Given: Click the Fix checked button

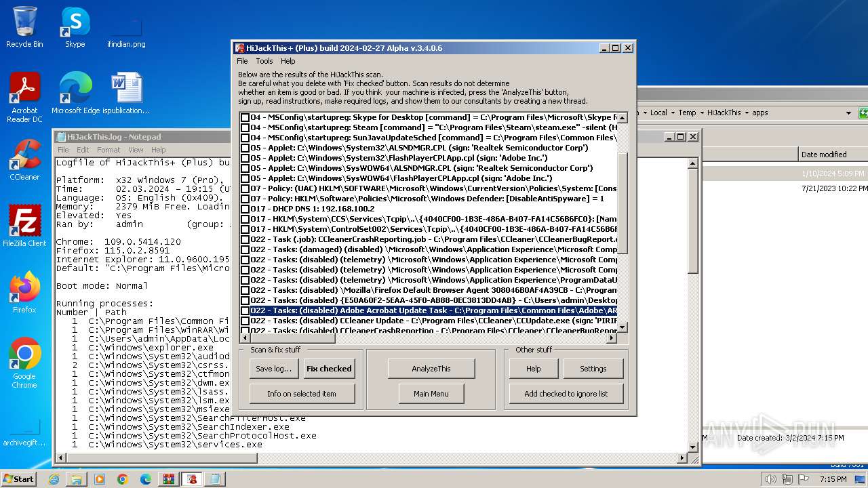Looking at the screenshot, I should pyautogui.click(x=329, y=369).
